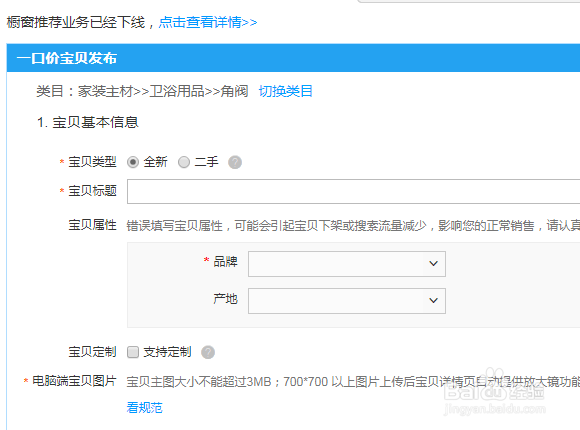Click the 宝贝属性 label
The width and height of the screenshot is (580, 430).
(x=92, y=225)
